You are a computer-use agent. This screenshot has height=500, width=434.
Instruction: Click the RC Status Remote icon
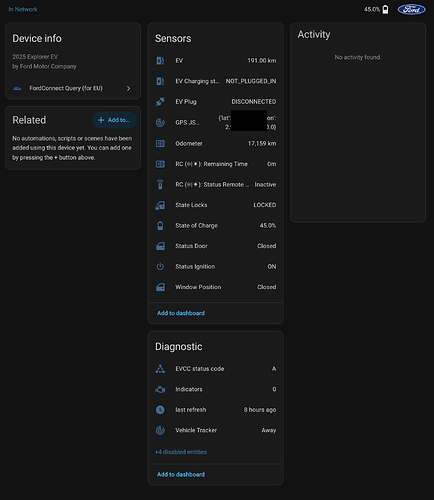pyautogui.click(x=160, y=184)
